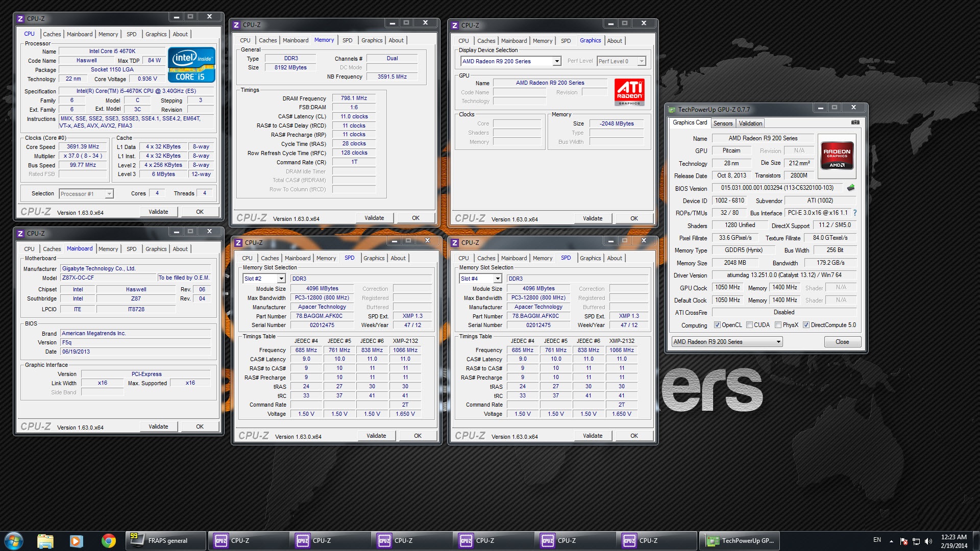This screenshot has height=551, width=980.
Task: Click the ATI Radeon logo in CPU-Z
Action: coord(629,92)
